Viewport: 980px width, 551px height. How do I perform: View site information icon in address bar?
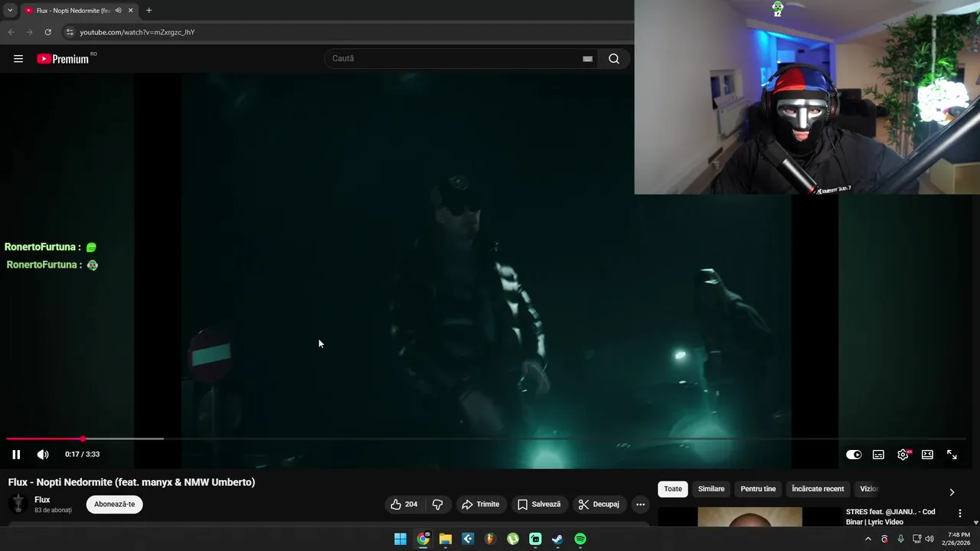coord(70,32)
